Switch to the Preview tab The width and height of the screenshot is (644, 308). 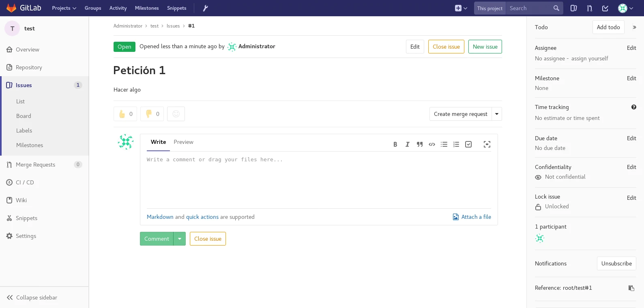tap(183, 142)
